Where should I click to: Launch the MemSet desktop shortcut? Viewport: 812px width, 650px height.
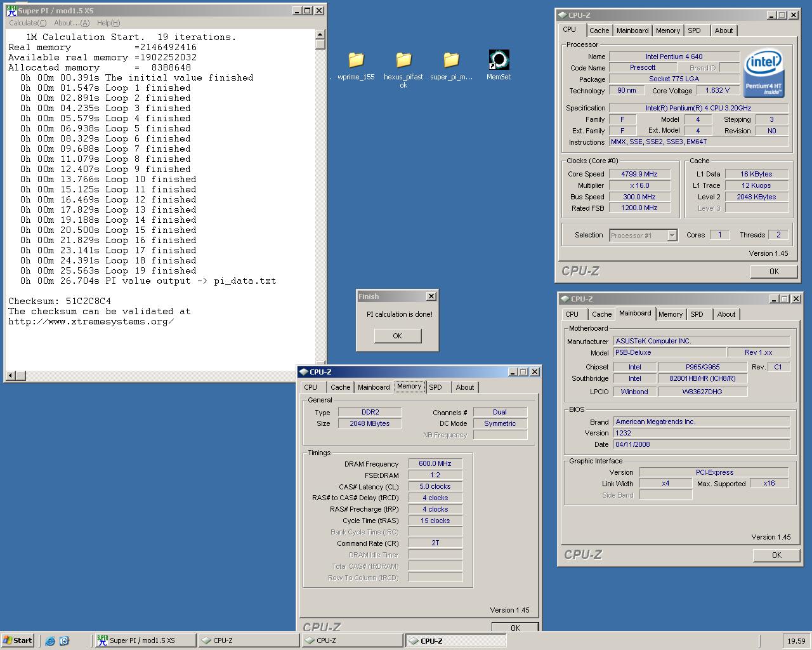coord(499,60)
